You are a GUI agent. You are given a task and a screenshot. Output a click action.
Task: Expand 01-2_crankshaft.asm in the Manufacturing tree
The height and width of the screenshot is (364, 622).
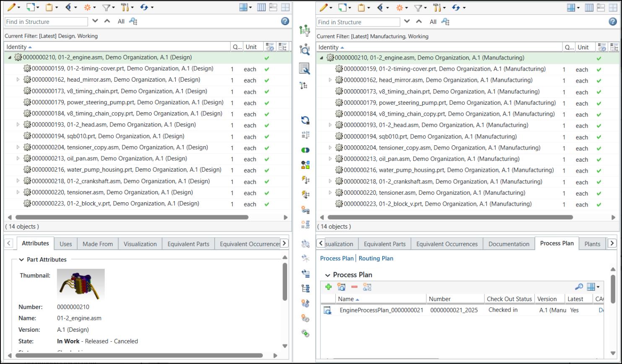[x=330, y=181]
